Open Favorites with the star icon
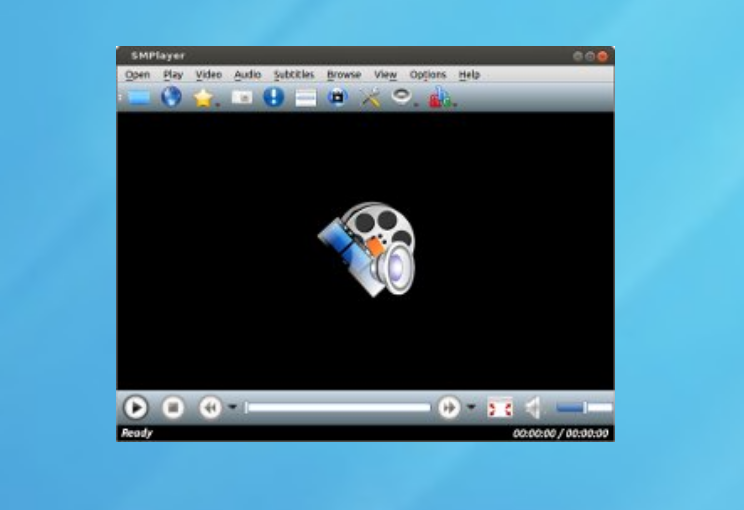Viewport: 744px width, 510px height. click(x=203, y=98)
